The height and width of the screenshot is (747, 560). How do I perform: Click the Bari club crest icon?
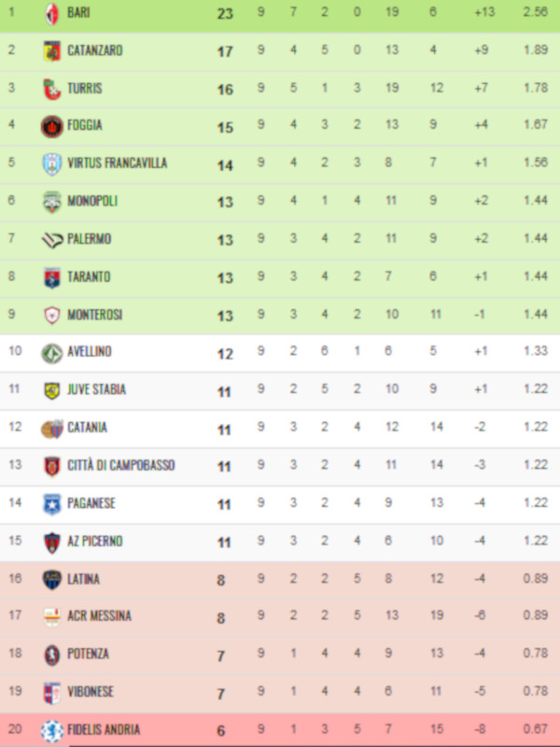(x=51, y=13)
